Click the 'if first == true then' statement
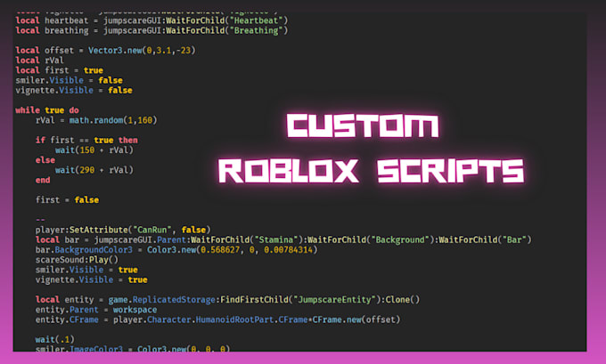Screen dimensions: 606x364 pos(86,140)
